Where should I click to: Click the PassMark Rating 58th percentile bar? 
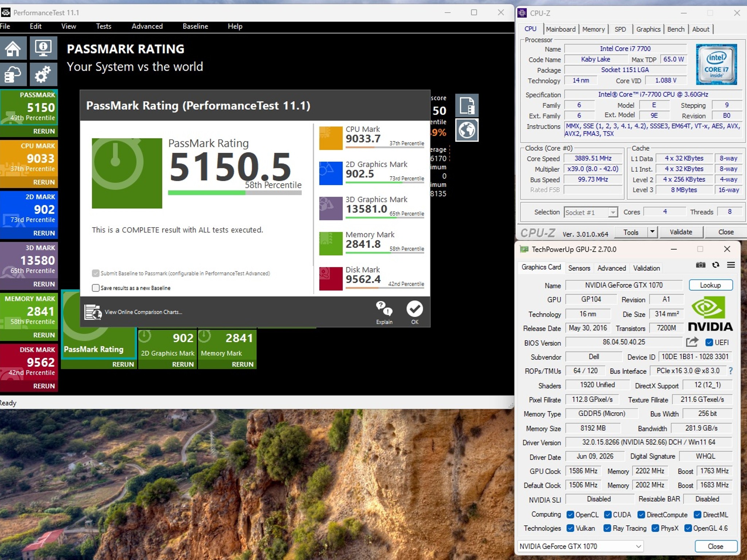tap(235, 193)
